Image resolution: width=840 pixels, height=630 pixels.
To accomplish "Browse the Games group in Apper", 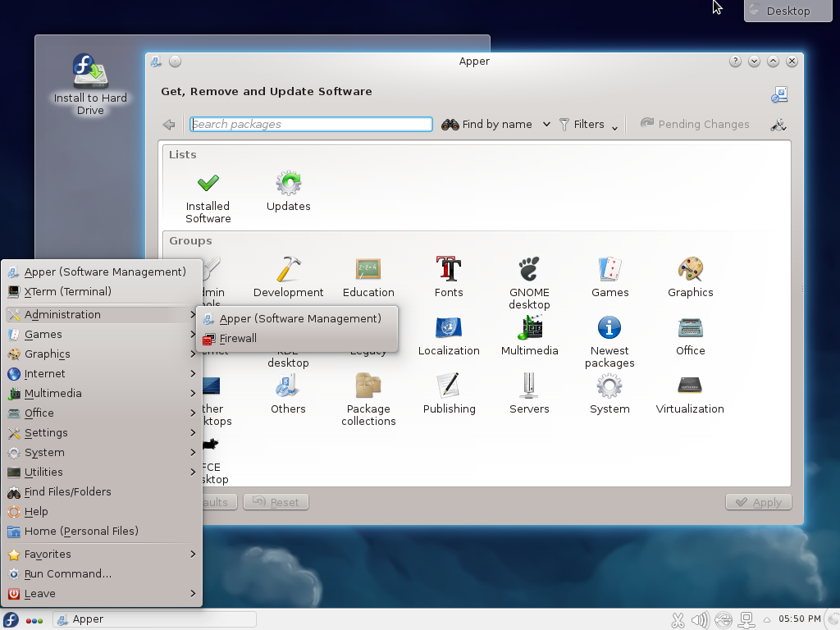I will click(x=609, y=277).
